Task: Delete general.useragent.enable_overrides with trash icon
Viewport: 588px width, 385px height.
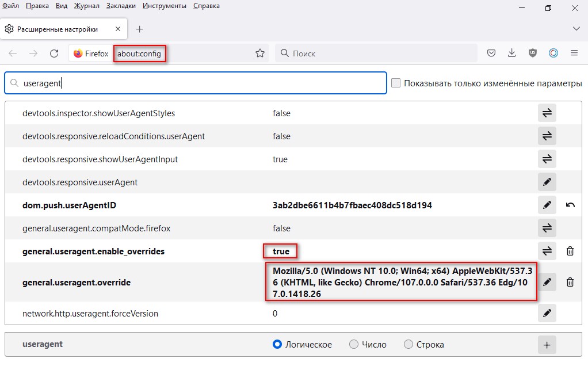Action: pos(570,251)
